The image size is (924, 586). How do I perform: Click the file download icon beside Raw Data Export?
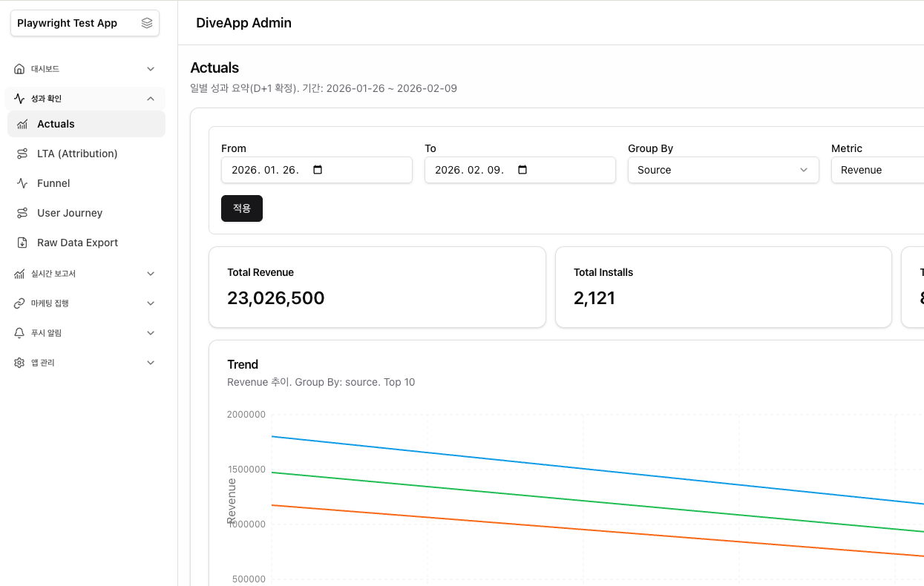pyautogui.click(x=22, y=243)
